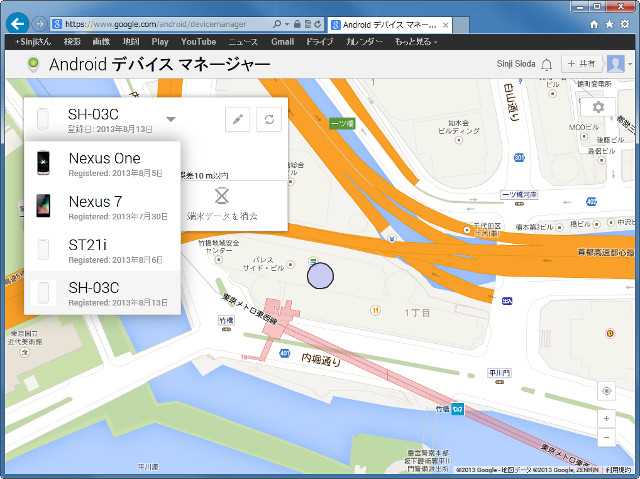Click the Android Device Manager logo pin
The image size is (640, 479).
tap(33, 64)
